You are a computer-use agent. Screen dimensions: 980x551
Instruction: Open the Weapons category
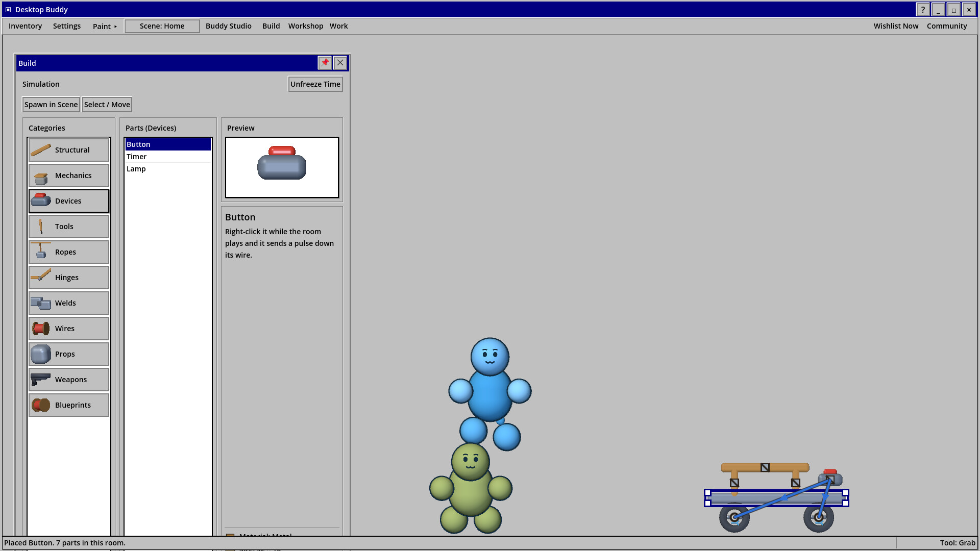click(69, 380)
